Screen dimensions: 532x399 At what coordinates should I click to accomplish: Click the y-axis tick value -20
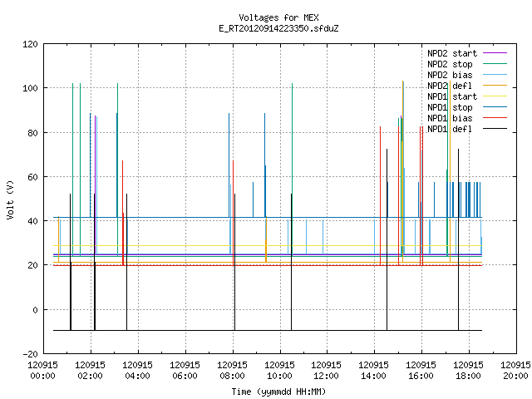point(30,354)
